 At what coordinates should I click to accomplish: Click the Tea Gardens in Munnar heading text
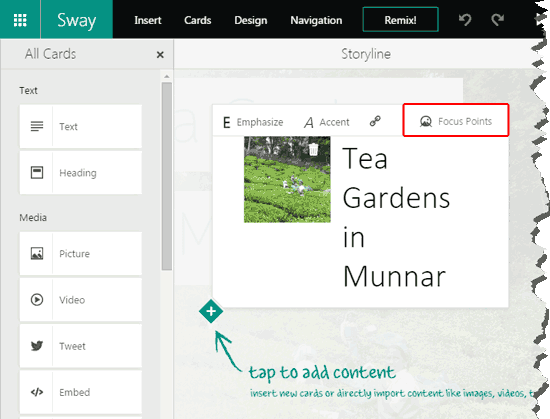point(396,217)
